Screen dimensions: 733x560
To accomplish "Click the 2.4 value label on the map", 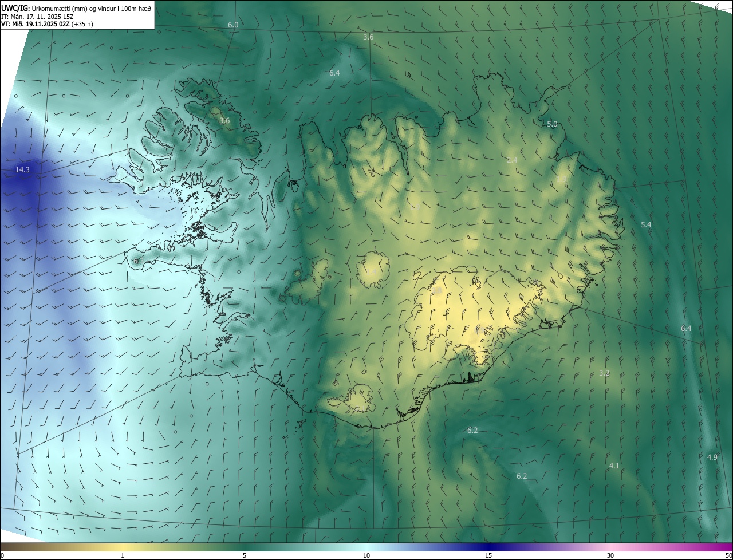I will tap(512, 160).
